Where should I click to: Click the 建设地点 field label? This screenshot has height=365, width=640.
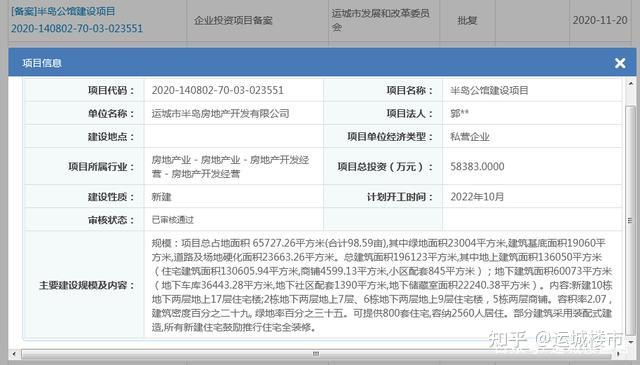click(111, 136)
